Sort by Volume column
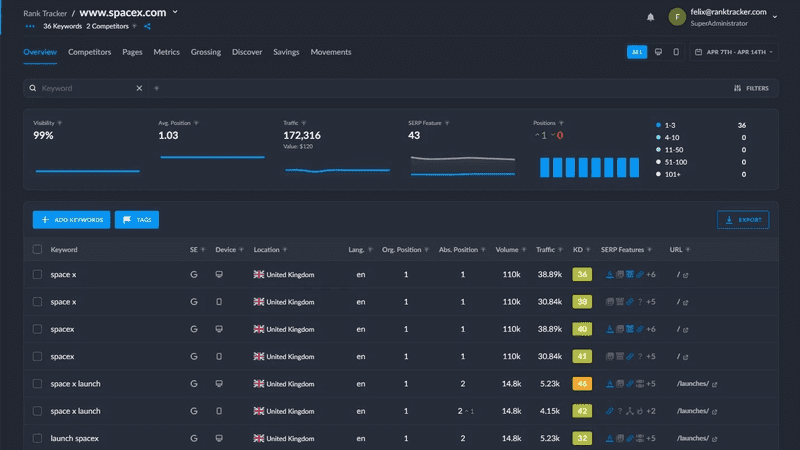Screen dimensions: 800x450 510,249
